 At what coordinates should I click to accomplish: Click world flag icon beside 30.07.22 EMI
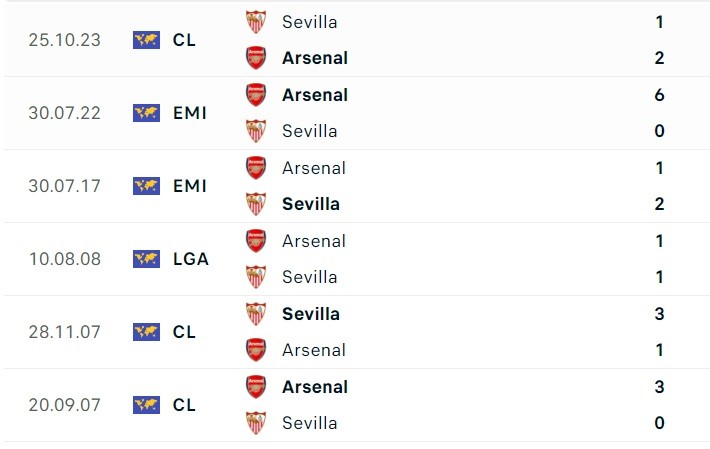[x=146, y=113]
